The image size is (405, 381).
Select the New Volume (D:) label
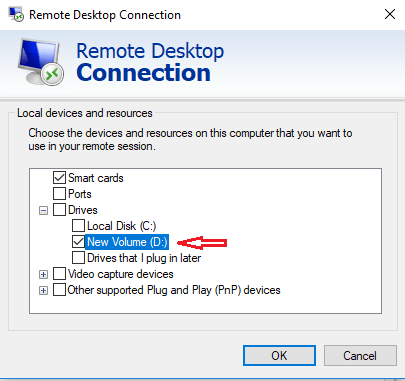point(127,242)
